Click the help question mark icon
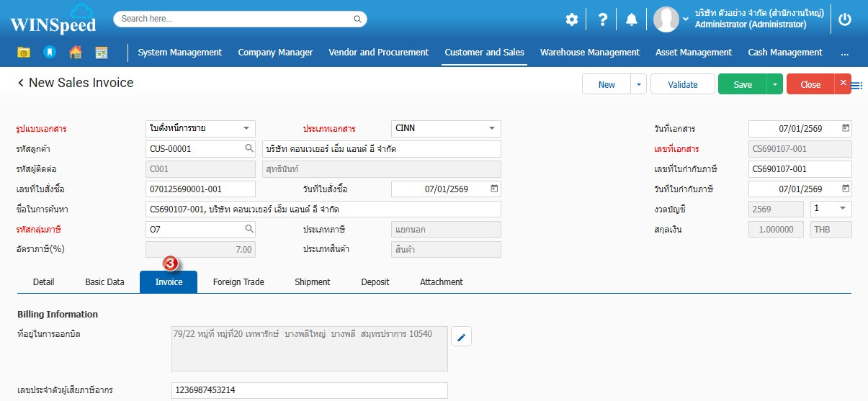Image resolution: width=868 pixels, height=401 pixels. 602,19
